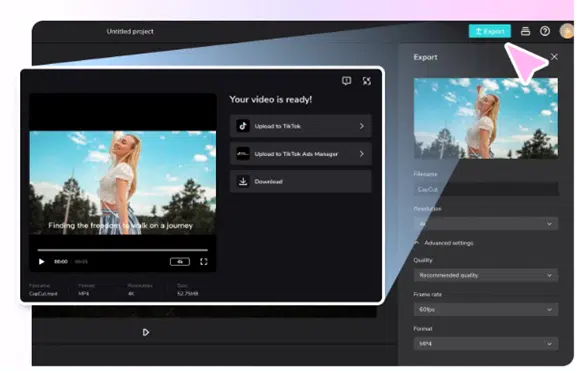Open the layout stack icon beside Export

click(x=525, y=31)
